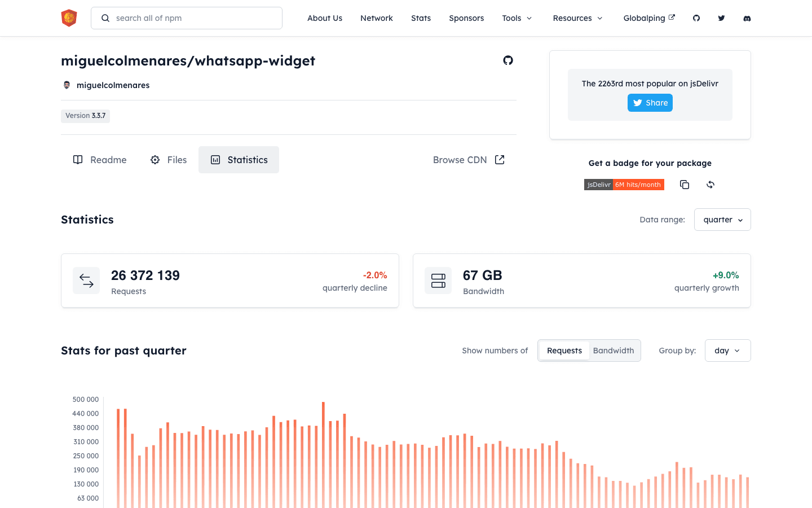Open the GitHub icon in the navbar
The width and height of the screenshot is (812, 508).
(696, 18)
